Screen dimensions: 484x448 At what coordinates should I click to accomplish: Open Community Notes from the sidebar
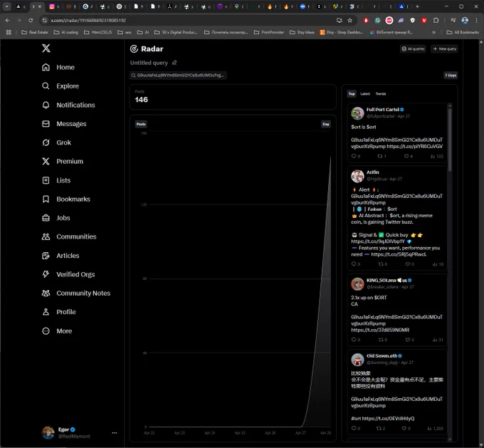pyautogui.click(x=76, y=293)
